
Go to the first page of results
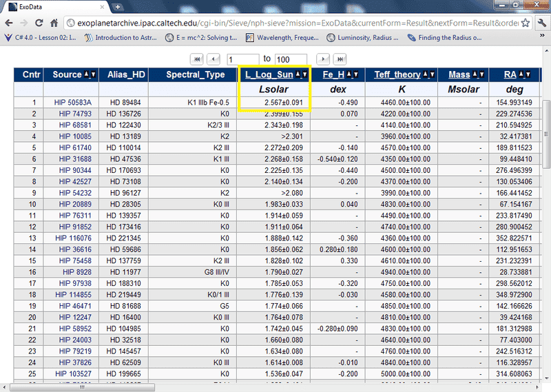click(x=198, y=59)
